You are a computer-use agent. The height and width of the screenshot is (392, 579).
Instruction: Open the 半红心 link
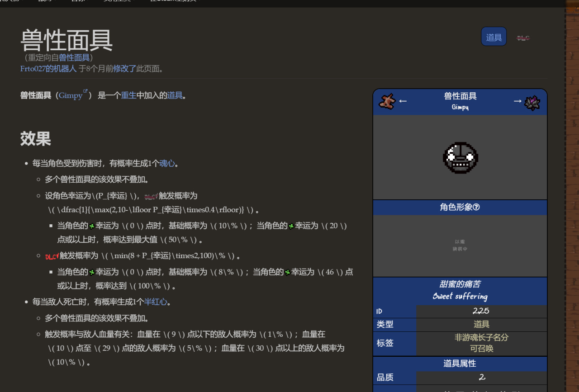pos(156,302)
